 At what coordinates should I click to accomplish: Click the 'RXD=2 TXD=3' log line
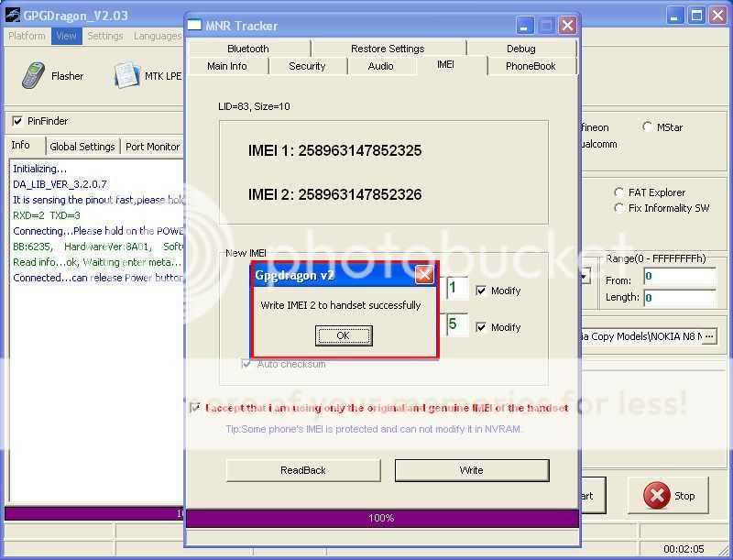click(47, 215)
